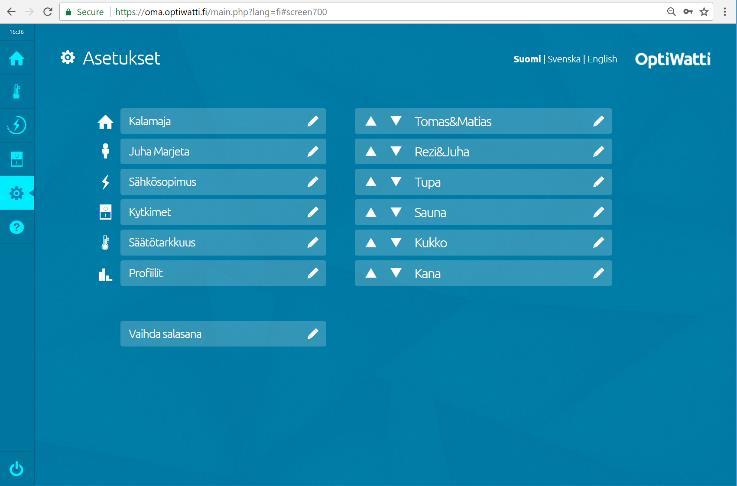Click the Asetukset heading gear icon

[x=68, y=57]
